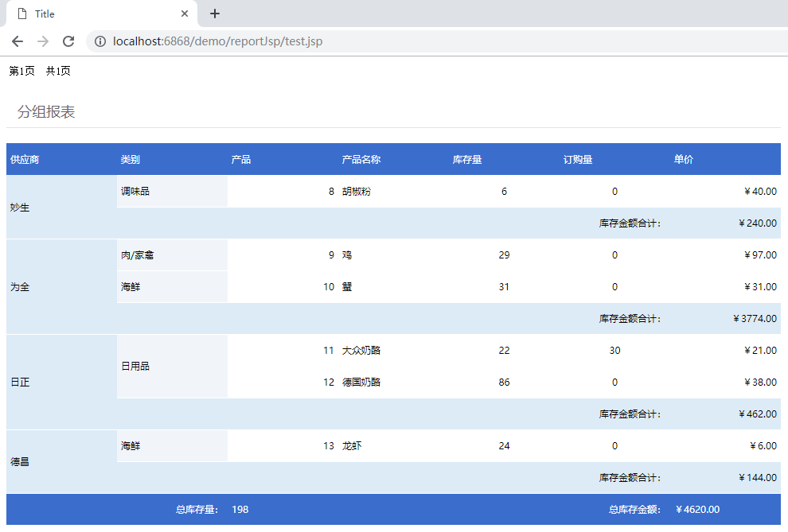Reload the page with refresh icon
The height and width of the screenshot is (532, 788).
click(68, 41)
